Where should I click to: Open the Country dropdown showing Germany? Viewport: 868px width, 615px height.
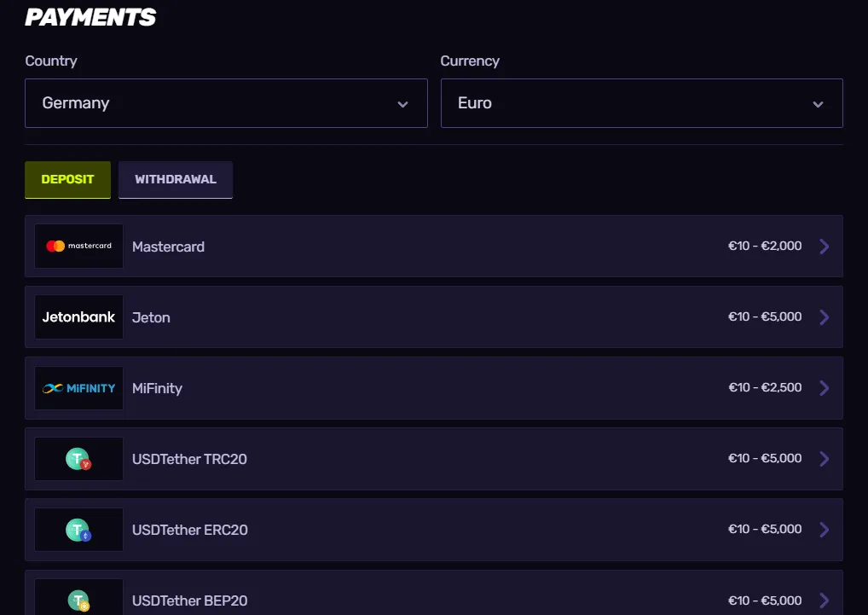click(x=226, y=102)
